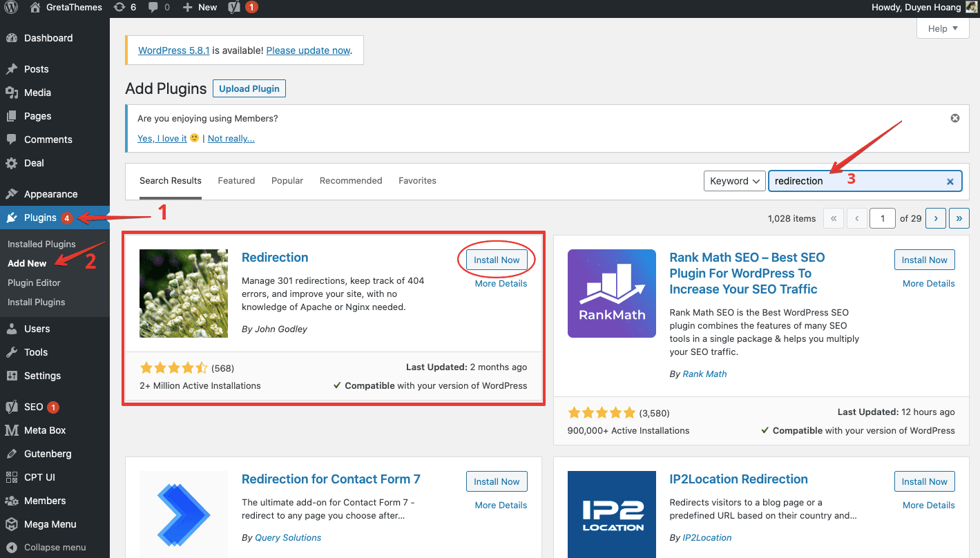Expand the Help panel dropdown
Viewport: 980px width, 558px height.
pyautogui.click(x=943, y=28)
